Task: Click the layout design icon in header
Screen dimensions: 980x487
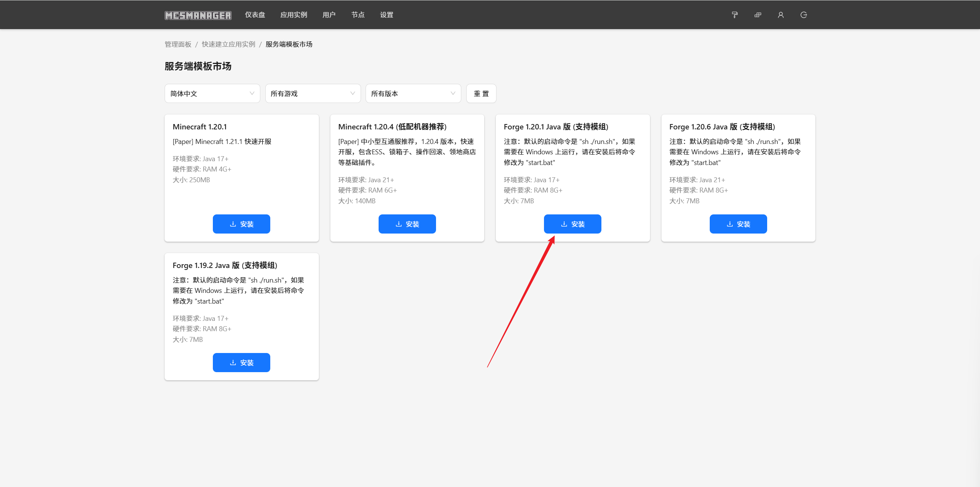Action: pyautogui.click(x=758, y=15)
